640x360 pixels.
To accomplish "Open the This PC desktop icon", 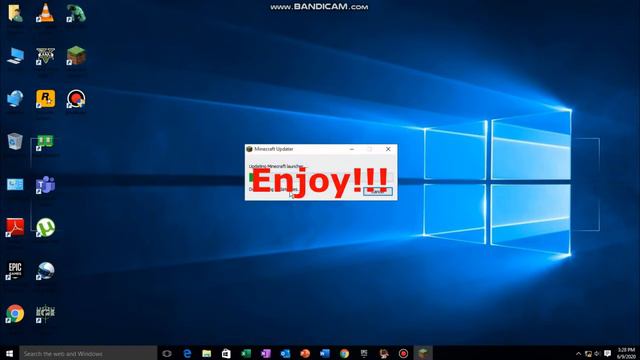I will click(15, 56).
